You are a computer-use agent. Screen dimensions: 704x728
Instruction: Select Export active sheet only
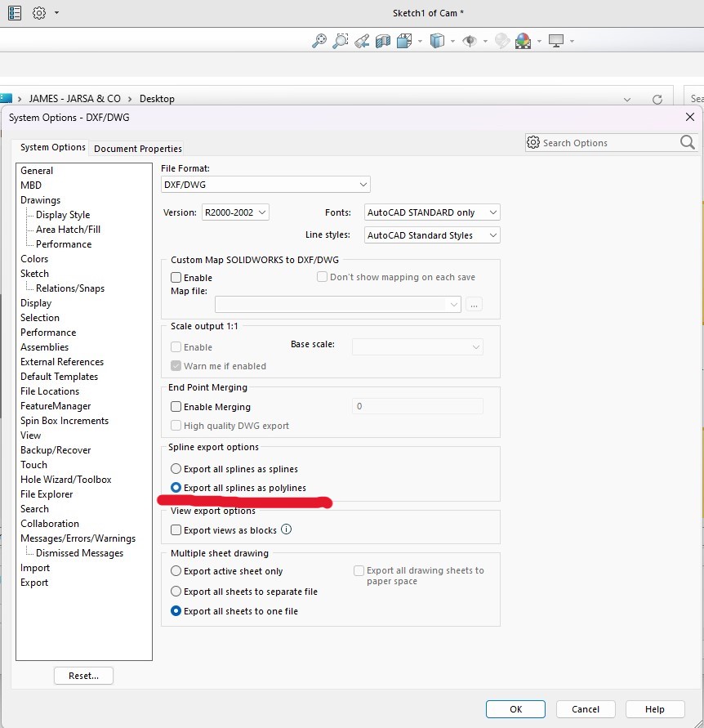pyautogui.click(x=176, y=570)
